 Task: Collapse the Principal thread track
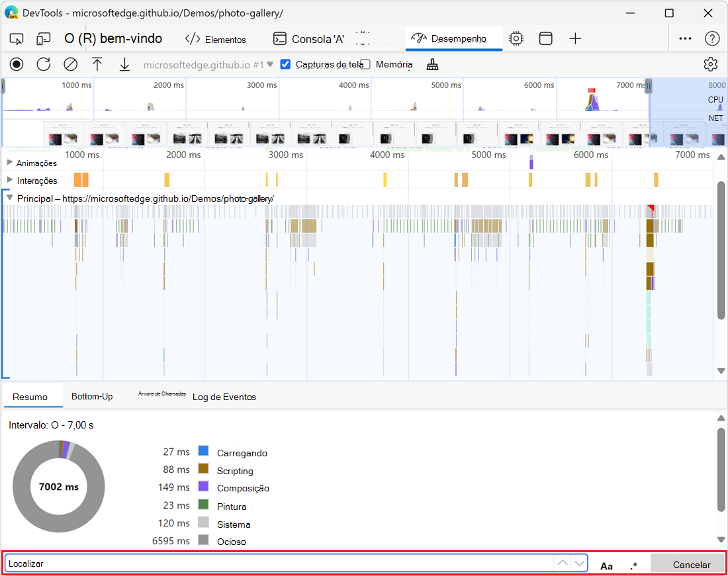point(10,198)
